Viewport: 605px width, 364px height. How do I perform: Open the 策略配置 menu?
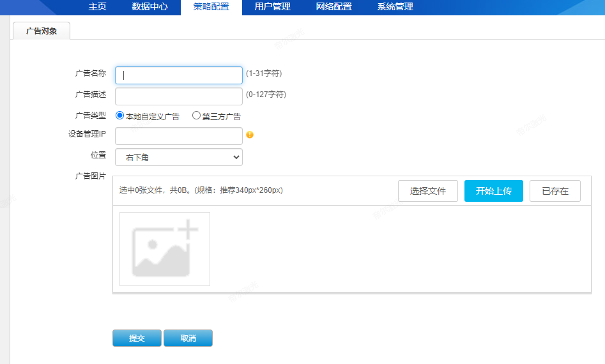click(x=211, y=7)
